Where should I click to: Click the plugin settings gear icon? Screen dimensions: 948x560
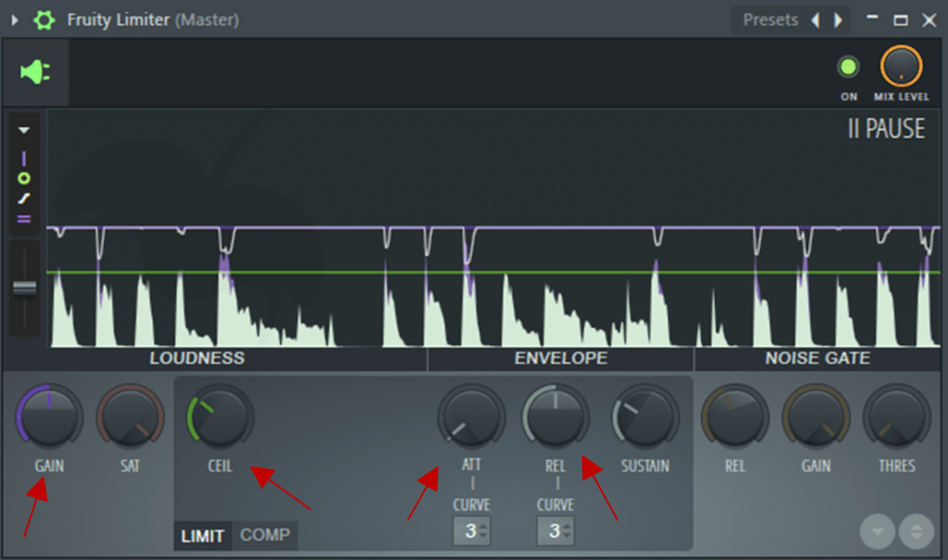[44, 19]
